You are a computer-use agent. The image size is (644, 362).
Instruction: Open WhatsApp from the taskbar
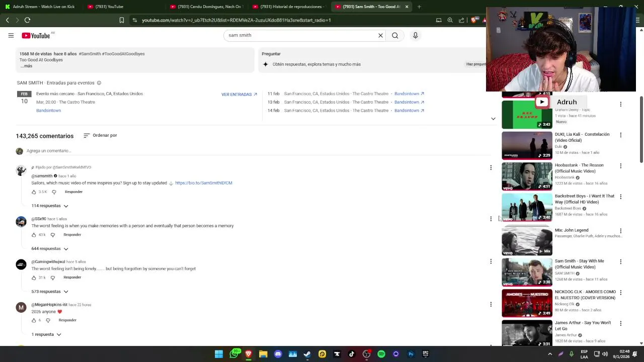(234, 354)
